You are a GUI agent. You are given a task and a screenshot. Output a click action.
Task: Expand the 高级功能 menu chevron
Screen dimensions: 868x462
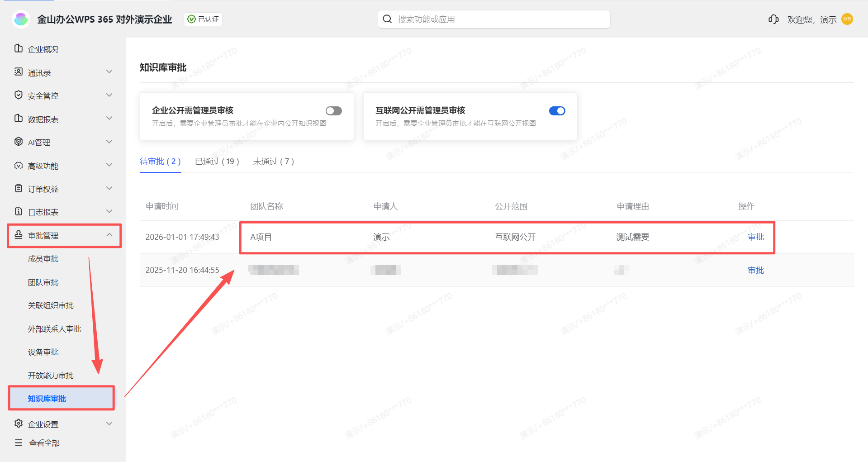(x=109, y=165)
